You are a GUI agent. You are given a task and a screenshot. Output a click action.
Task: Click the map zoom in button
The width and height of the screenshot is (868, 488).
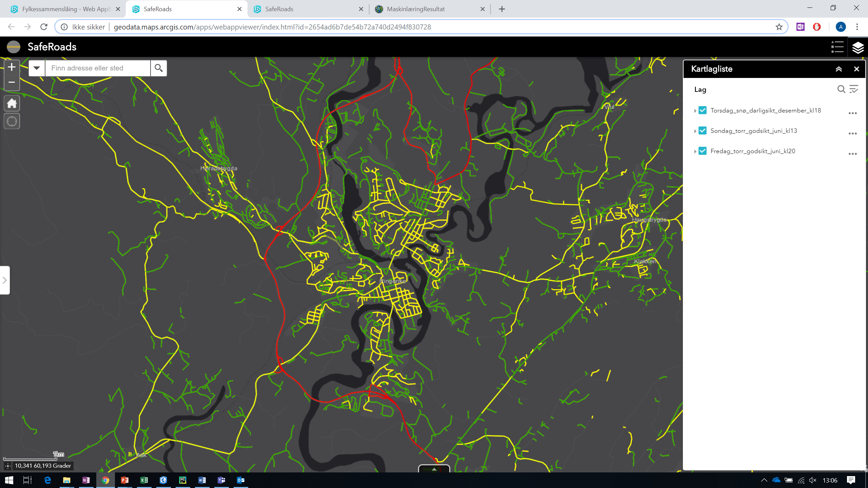(12, 67)
